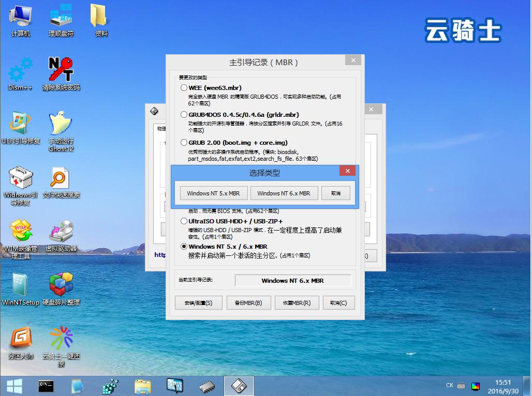Click the Windows NT 5.x MBR button
The height and width of the screenshot is (396, 532).
213,193
